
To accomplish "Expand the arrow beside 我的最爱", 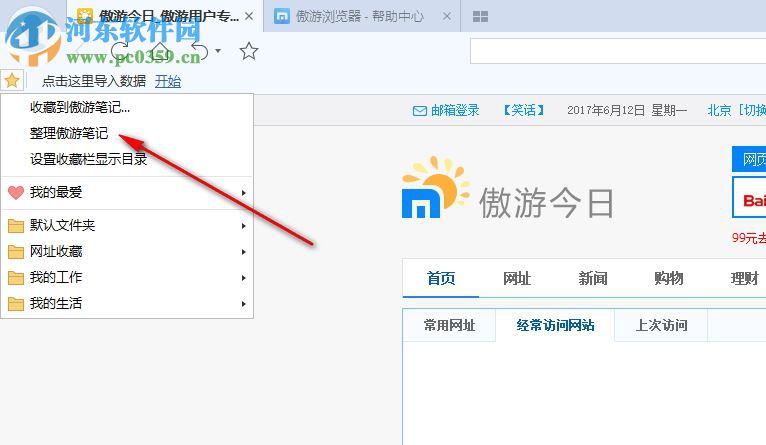I will (243, 193).
